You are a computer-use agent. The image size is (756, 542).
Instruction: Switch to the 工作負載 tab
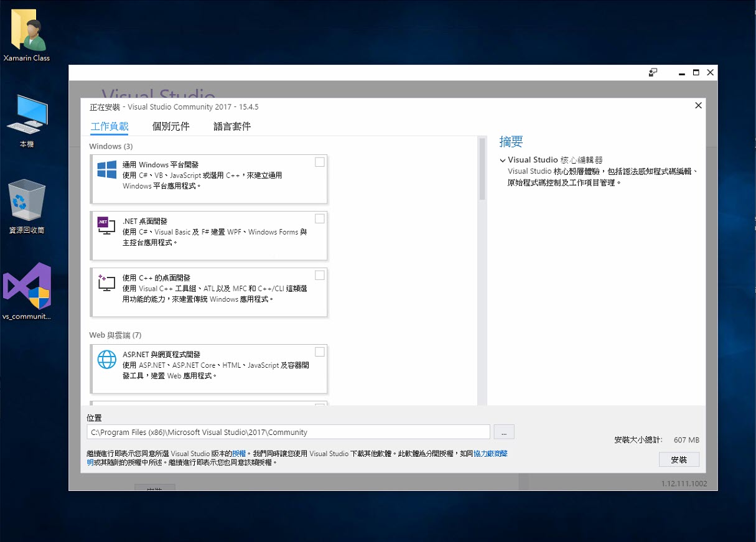pyautogui.click(x=110, y=126)
